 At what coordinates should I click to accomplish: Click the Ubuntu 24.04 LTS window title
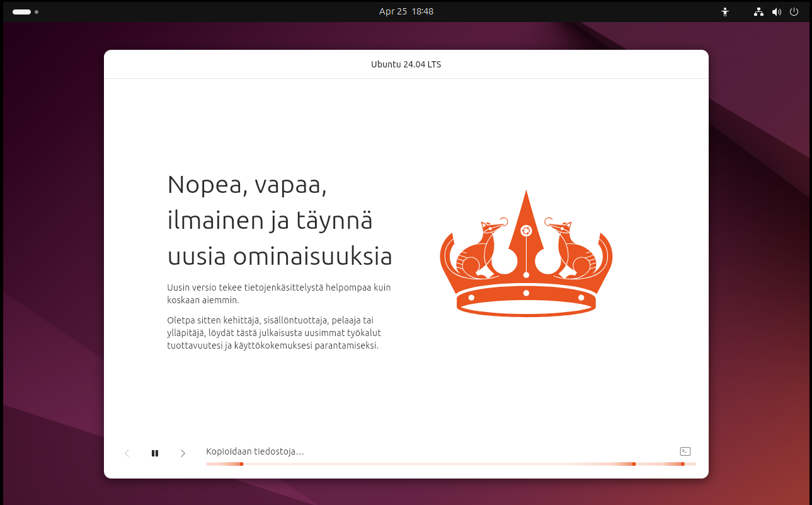406,64
